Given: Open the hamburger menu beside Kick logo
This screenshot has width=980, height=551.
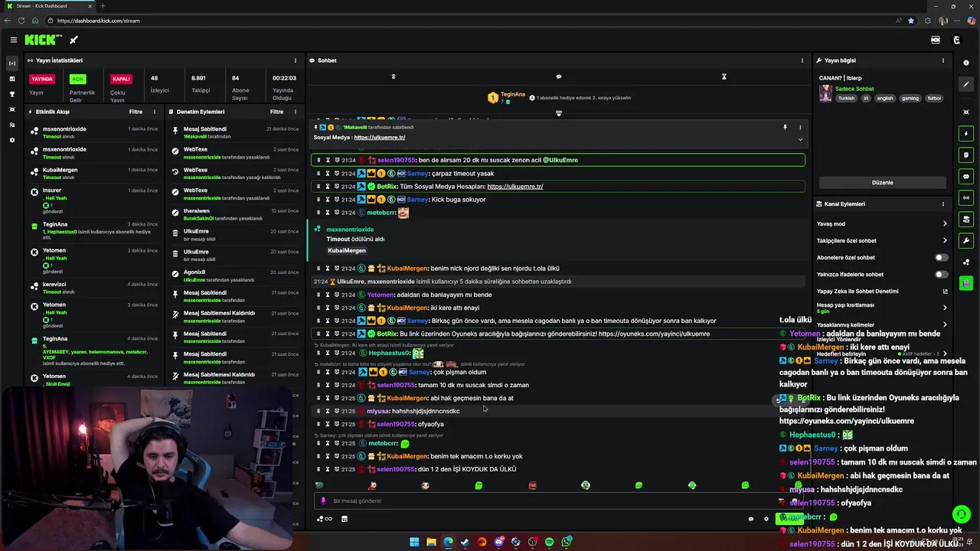Looking at the screenshot, I should point(13,40).
